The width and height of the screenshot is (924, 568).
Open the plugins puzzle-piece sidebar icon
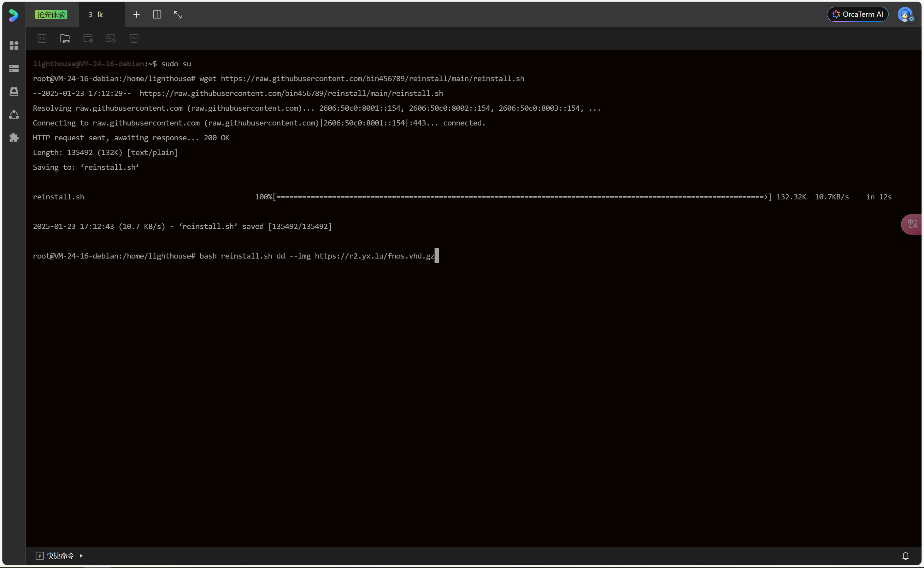pos(14,138)
